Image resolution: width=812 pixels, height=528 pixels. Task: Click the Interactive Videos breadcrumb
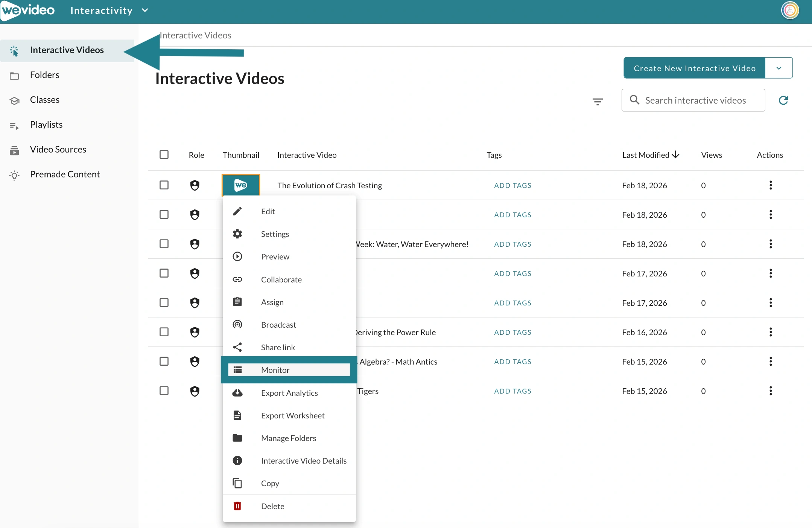point(196,35)
